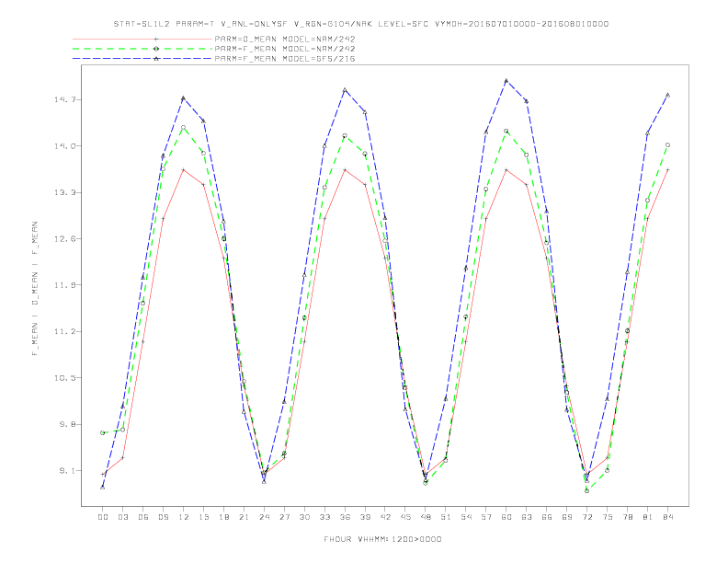This screenshot has height=563, width=728.
Task: Click y-axis tick label 14.0
Action: pyautogui.click(x=64, y=146)
